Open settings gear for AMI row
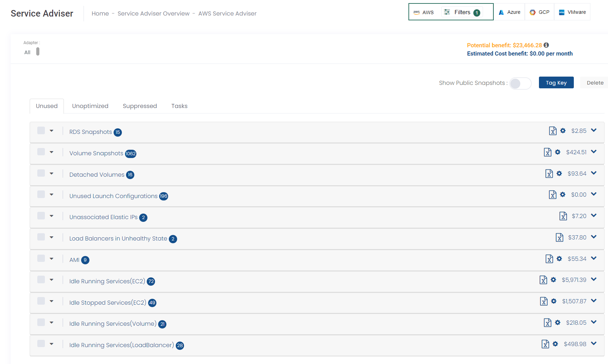Viewport: 608px width, 364px height. point(559,259)
